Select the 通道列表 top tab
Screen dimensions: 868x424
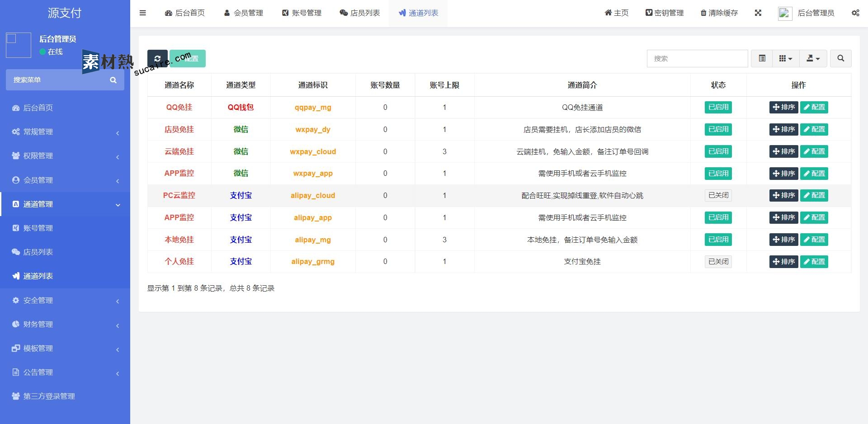(x=419, y=13)
